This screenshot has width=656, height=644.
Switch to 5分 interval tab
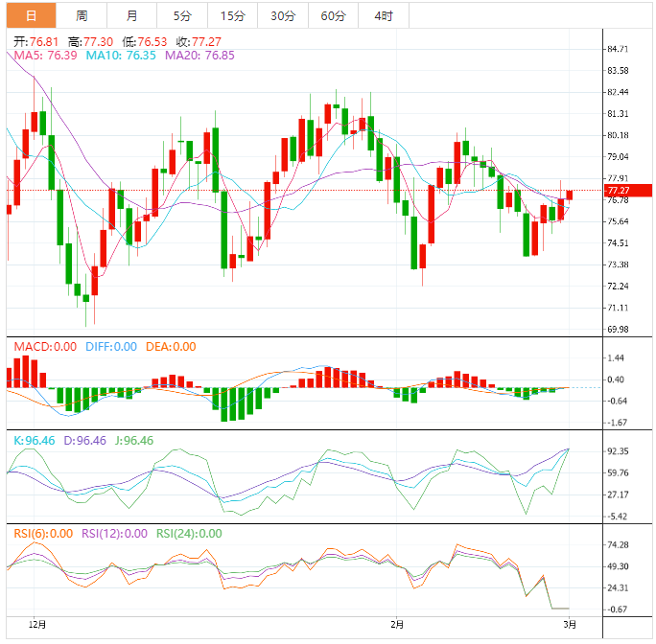181,15
